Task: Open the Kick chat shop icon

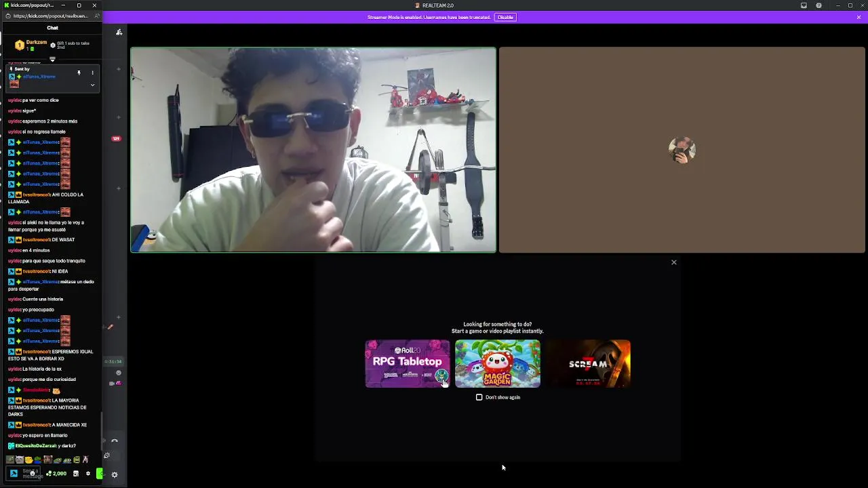Action: 76,474
